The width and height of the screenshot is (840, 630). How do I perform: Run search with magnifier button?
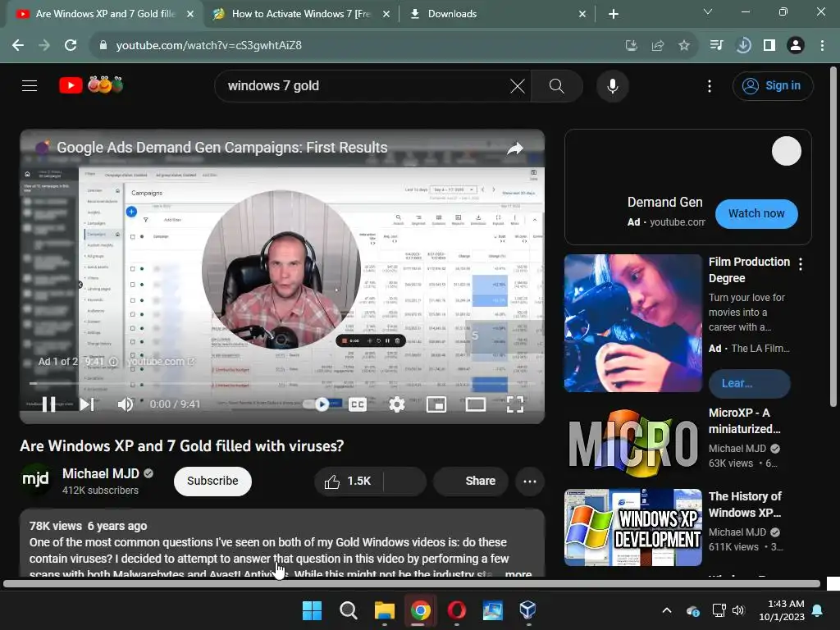pyautogui.click(x=557, y=85)
